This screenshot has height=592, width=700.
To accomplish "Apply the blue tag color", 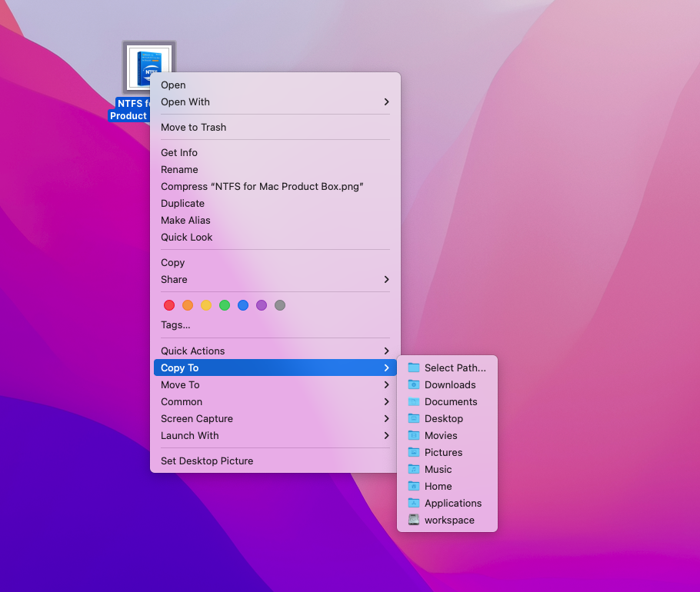I will (x=243, y=304).
